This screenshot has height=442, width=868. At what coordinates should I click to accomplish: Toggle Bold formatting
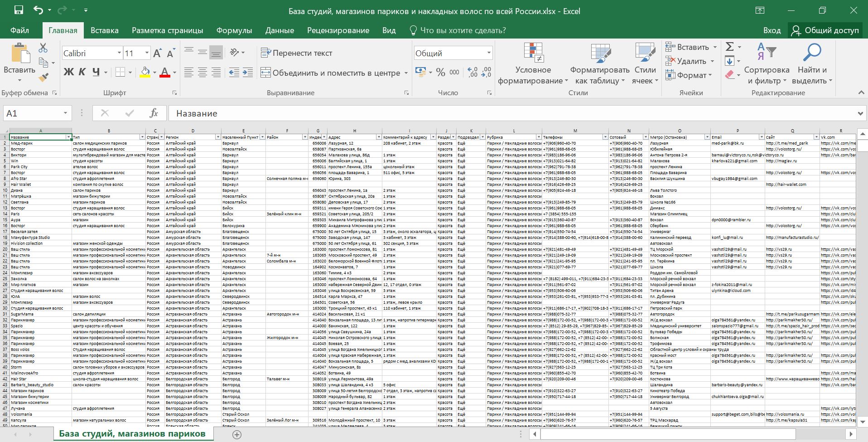click(x=68, y=72)
